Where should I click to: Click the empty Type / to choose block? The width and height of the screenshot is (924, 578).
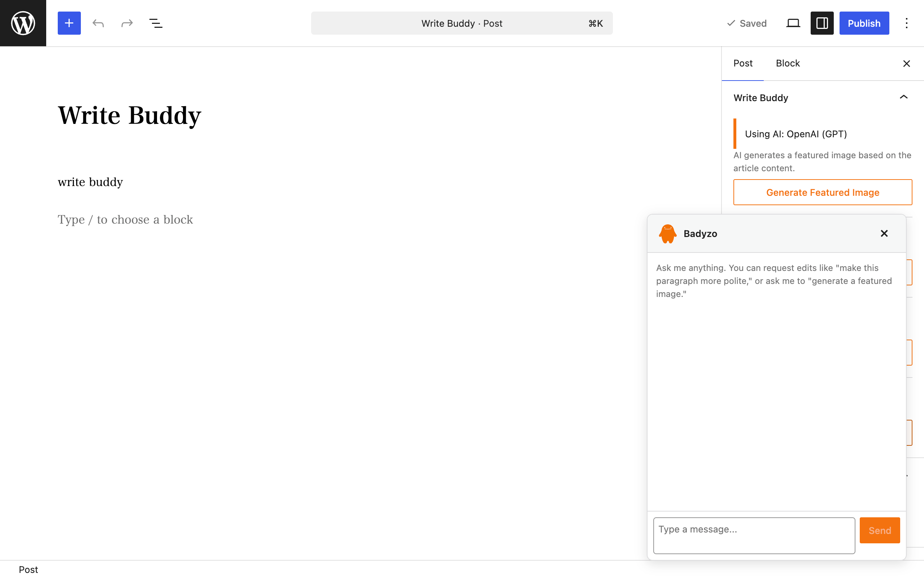tap(125, 220)
